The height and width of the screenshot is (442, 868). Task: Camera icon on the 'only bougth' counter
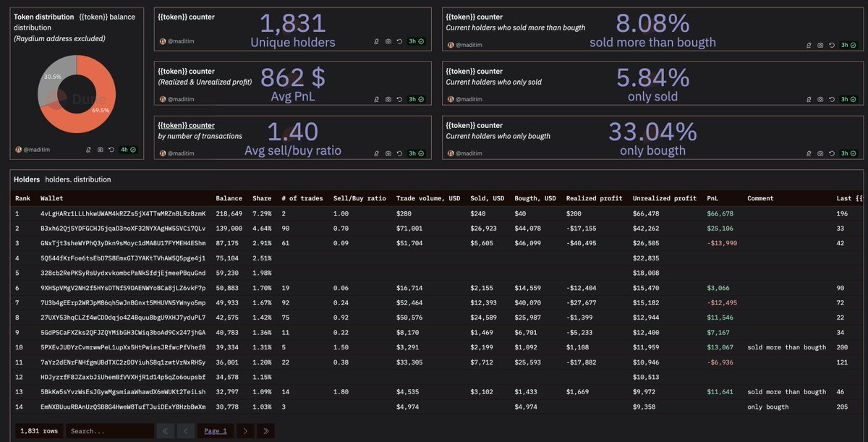(x=821, y=153)
